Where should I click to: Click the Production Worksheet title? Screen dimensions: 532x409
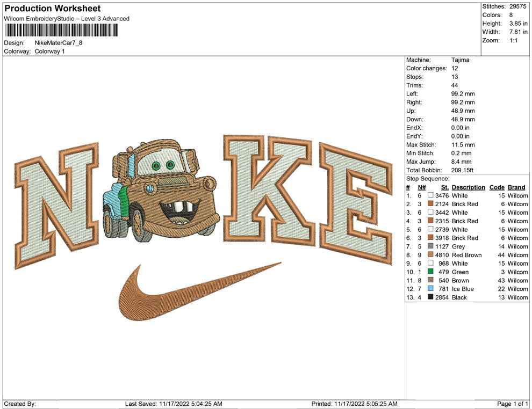pyautogui.click(x=52, y=9)
